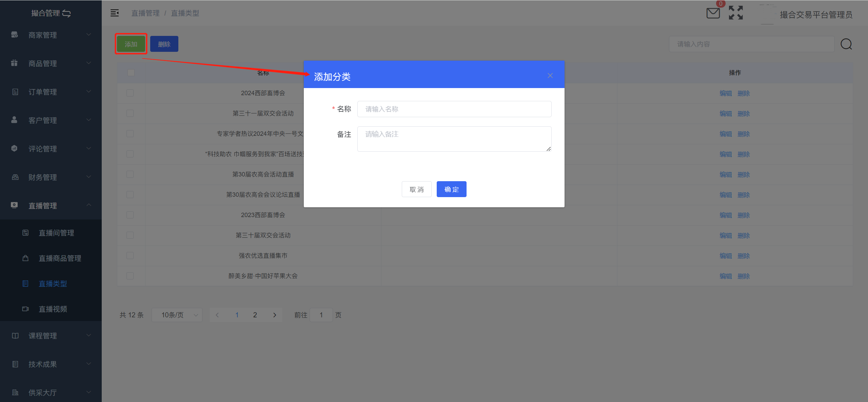This screenshot has width=868, height=402.
Task: Expand the 商家管理 menu chevron
Action: pos(88,35)
